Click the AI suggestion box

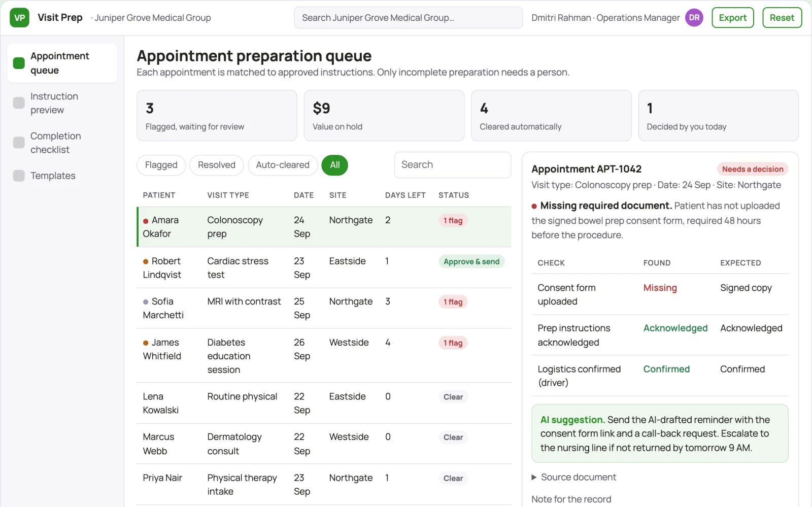[x=660, y=433]
